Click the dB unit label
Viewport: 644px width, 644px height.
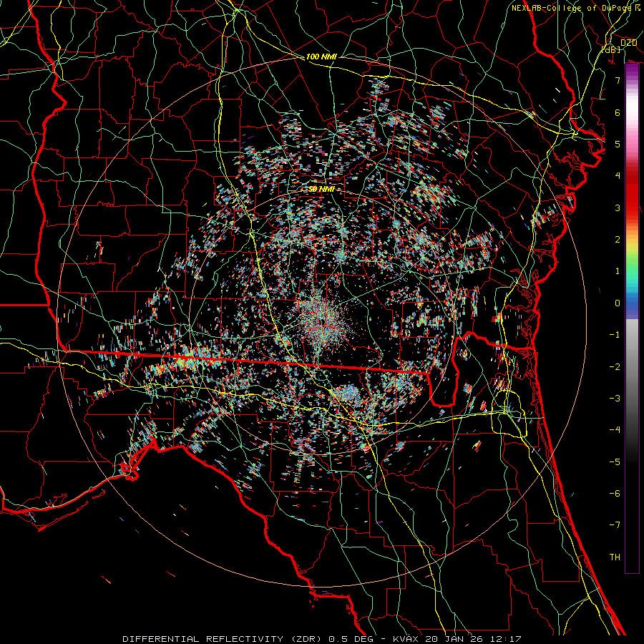(611, 49)
